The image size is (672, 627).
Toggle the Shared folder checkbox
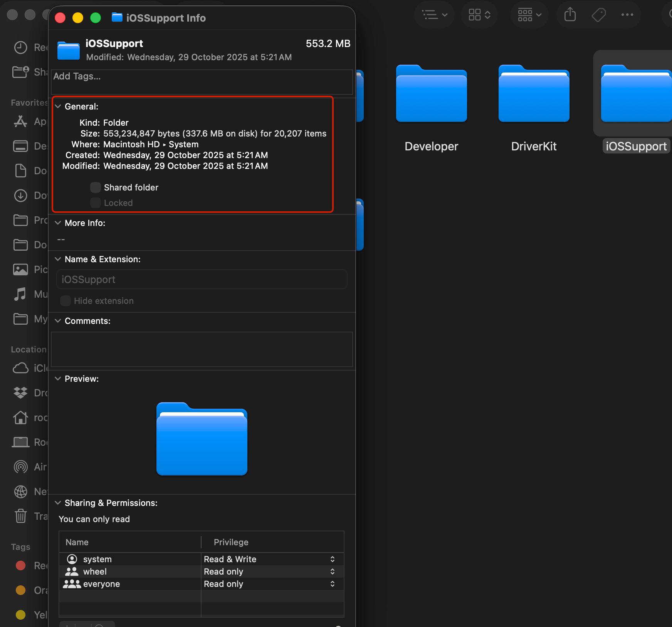coord(96,187)
